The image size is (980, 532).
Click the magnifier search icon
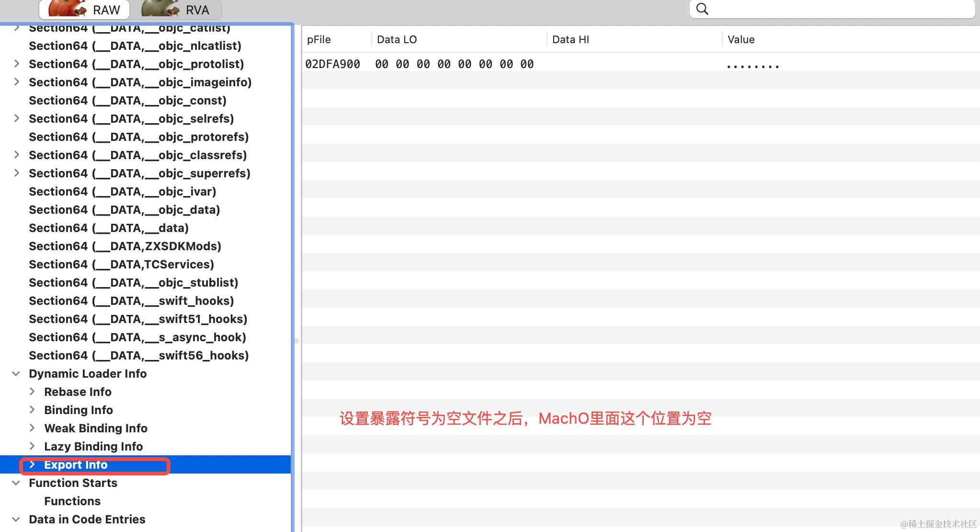(x=702, y=9)
